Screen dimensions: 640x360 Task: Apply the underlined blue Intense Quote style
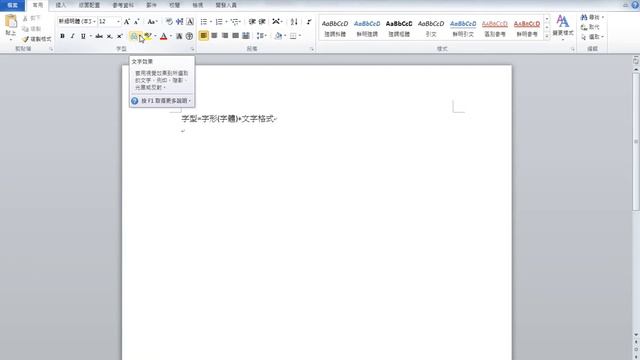coord(463,28)
